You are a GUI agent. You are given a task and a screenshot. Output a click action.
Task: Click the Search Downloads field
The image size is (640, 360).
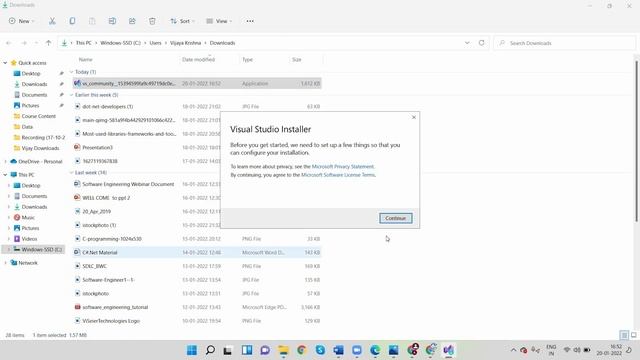[x=565, y=43]
